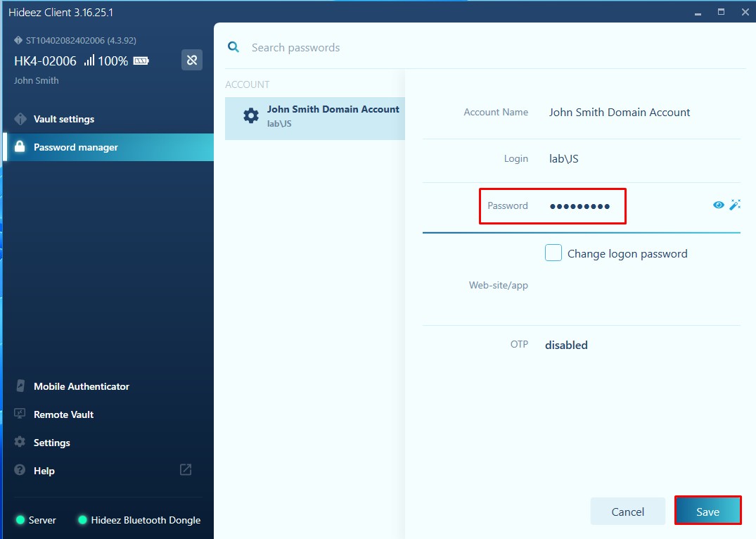Click the password generator wand icon
Image resolution: width=756 pixels, height=539 pixels.
pos(735,205)
